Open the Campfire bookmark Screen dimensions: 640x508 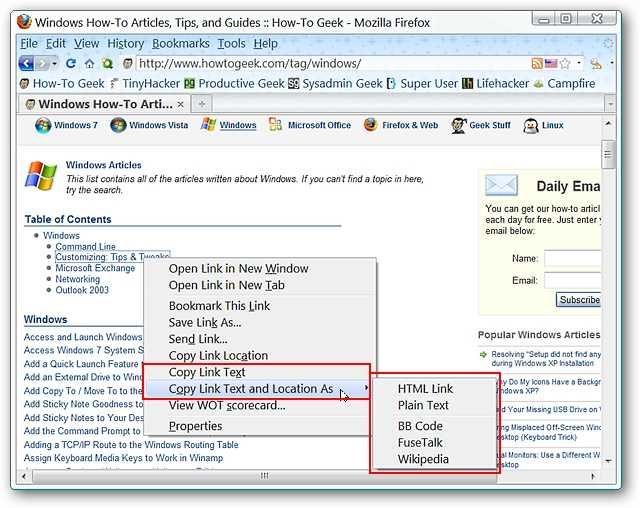click(x=564, y=83)
